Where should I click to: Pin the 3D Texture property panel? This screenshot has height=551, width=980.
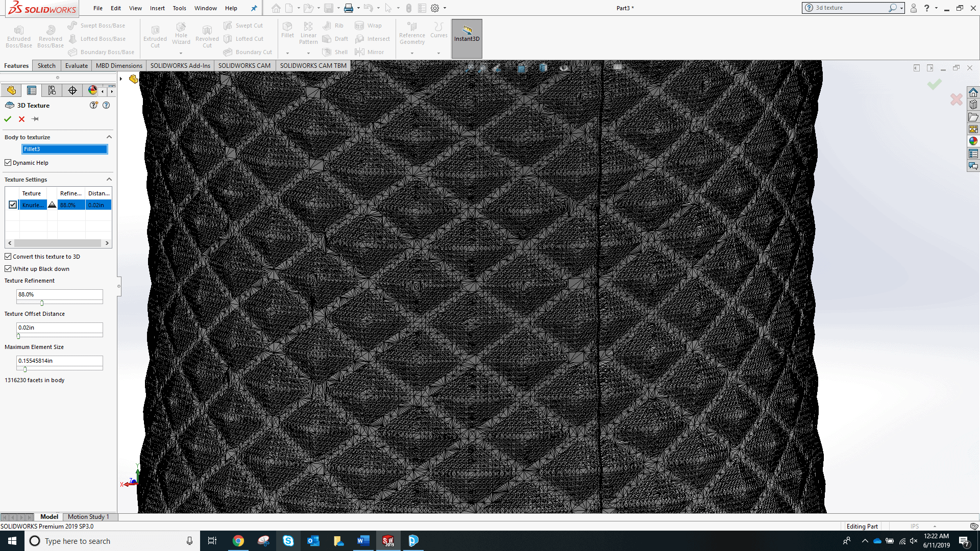35,119
